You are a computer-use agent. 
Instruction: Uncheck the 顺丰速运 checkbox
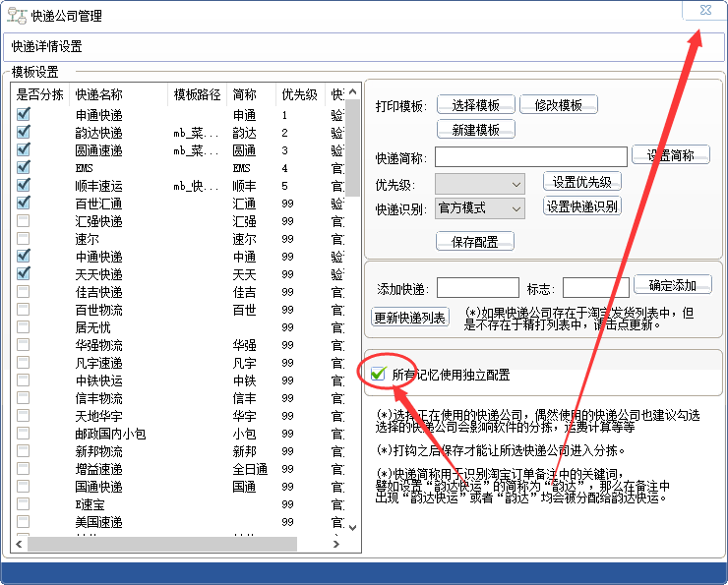[x=24, y=186]
